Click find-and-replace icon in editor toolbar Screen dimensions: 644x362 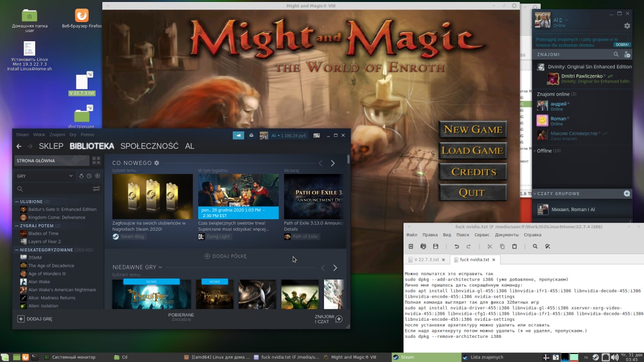(548, 246)
